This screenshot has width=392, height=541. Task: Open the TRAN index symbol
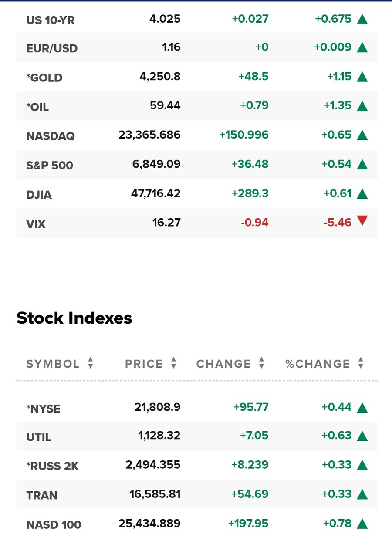pos(42,495)
